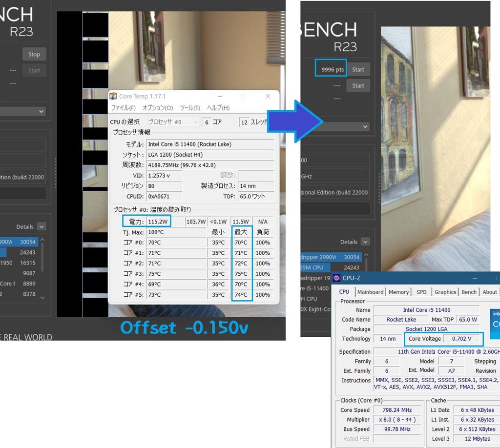This screenshot has height=448, width=500.
Task: Expand the Details dropdown in the Cinebench window with Stop button
Action: pyautogui.click(x=42, y=226)
